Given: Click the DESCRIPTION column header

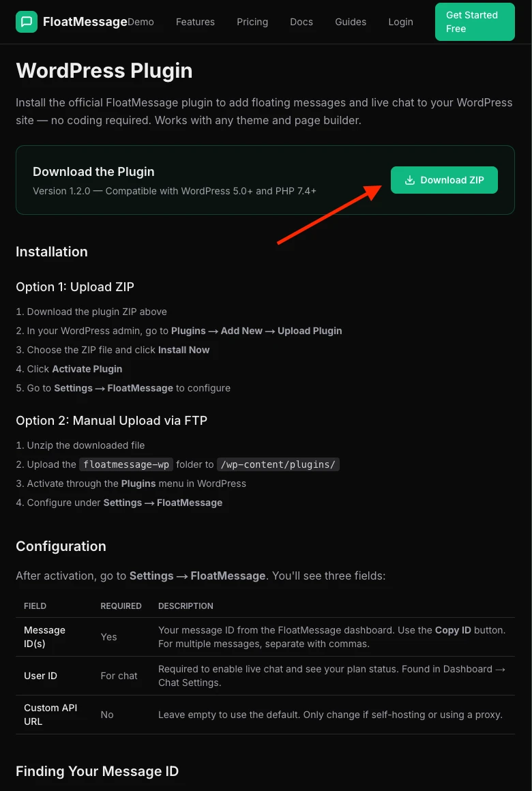Looking at the screenshot, I should [x=186, y=606].
